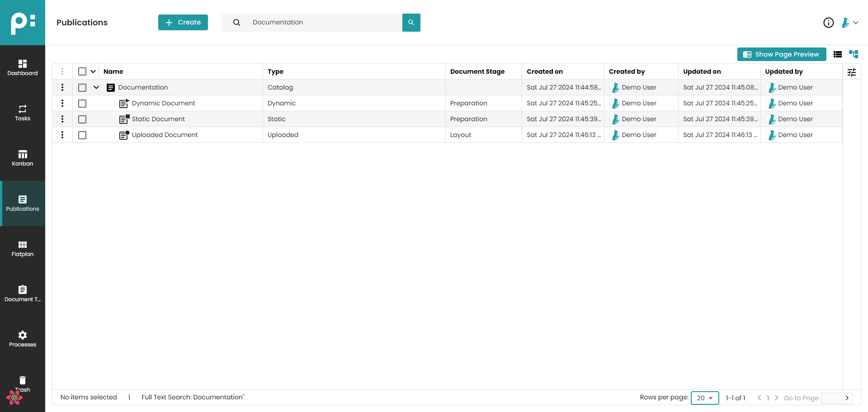This screenshot has width=868, height=412.
Task: Open row actions menu for Static Document
Action: [x=62, y=119]
